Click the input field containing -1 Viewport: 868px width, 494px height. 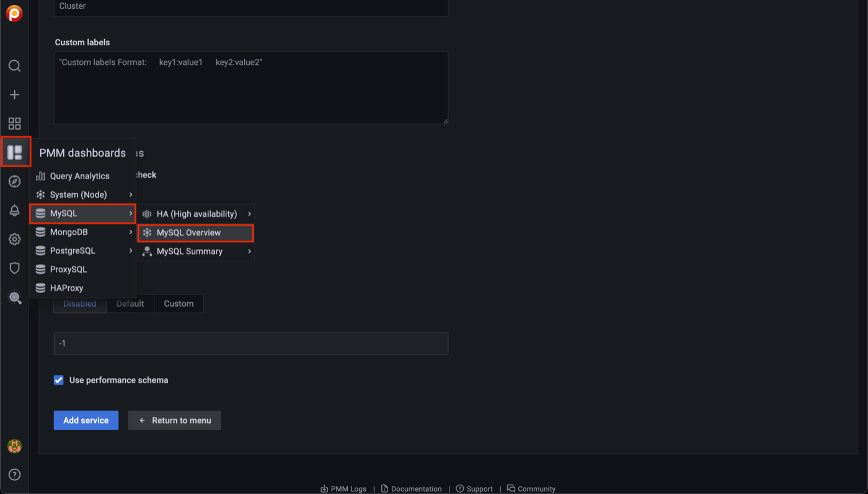(251, 343)
